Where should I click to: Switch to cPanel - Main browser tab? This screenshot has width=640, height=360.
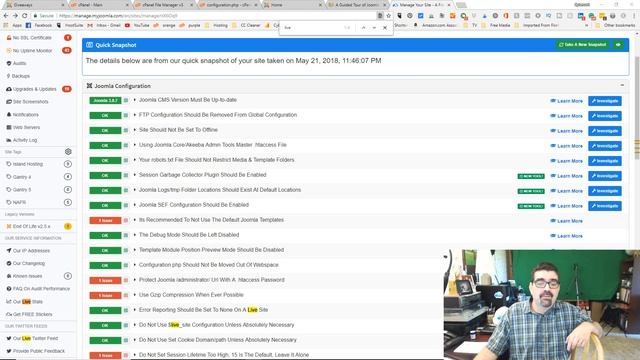99,5
